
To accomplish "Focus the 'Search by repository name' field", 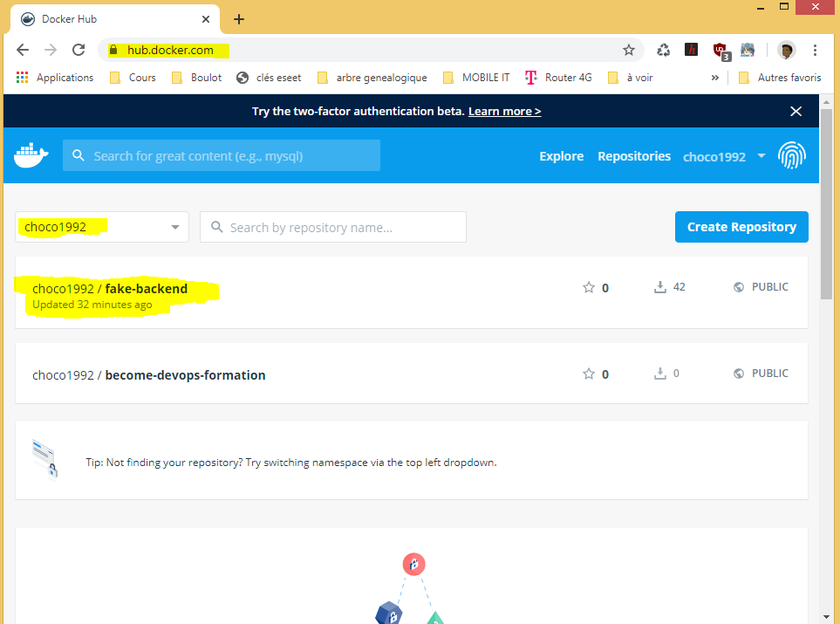I will (x=332, y=227).
